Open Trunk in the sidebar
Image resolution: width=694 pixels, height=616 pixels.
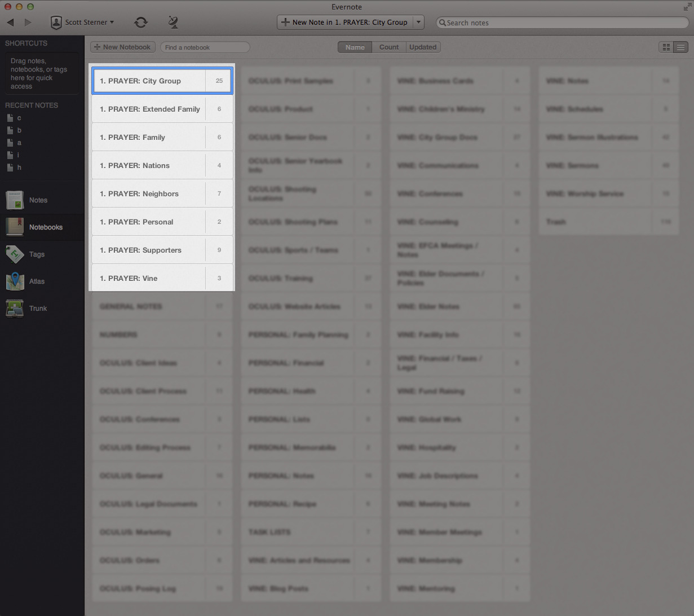tap(42, 309)
